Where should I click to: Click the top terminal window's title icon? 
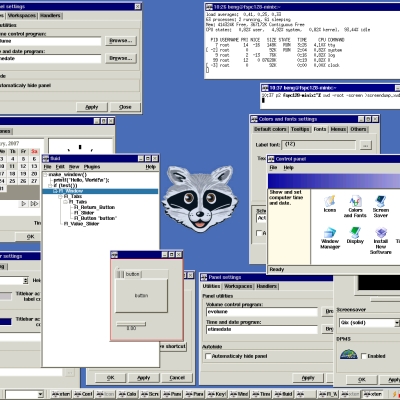[x=209, y=7]
